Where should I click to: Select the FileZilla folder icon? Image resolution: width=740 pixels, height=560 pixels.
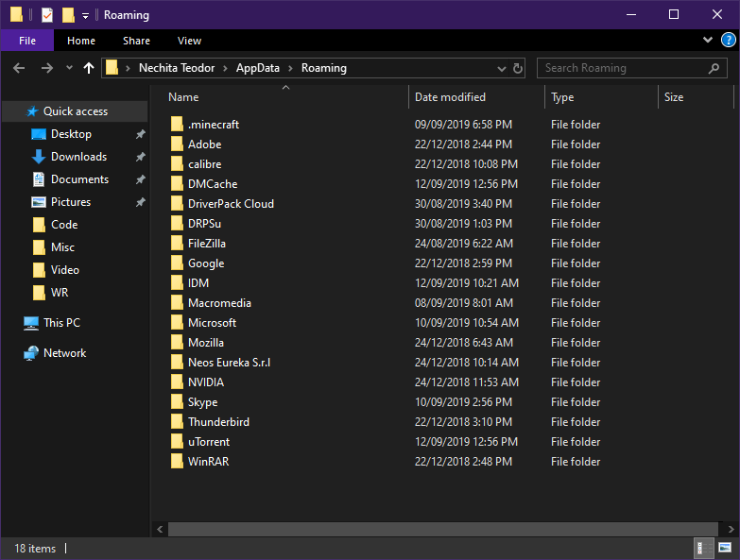tap(177, 243)
